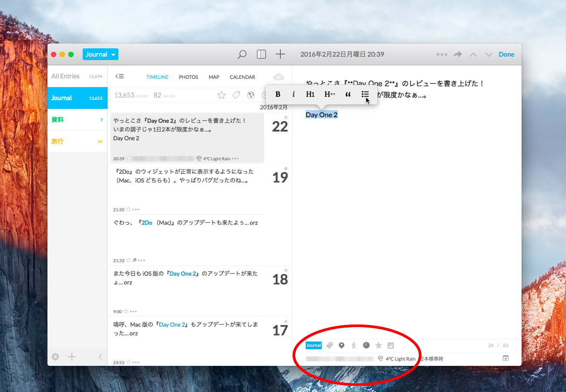Star the 20:39 entry in the list
The height and width of the screenshot is (392, 566).
[x=128, y=159]
